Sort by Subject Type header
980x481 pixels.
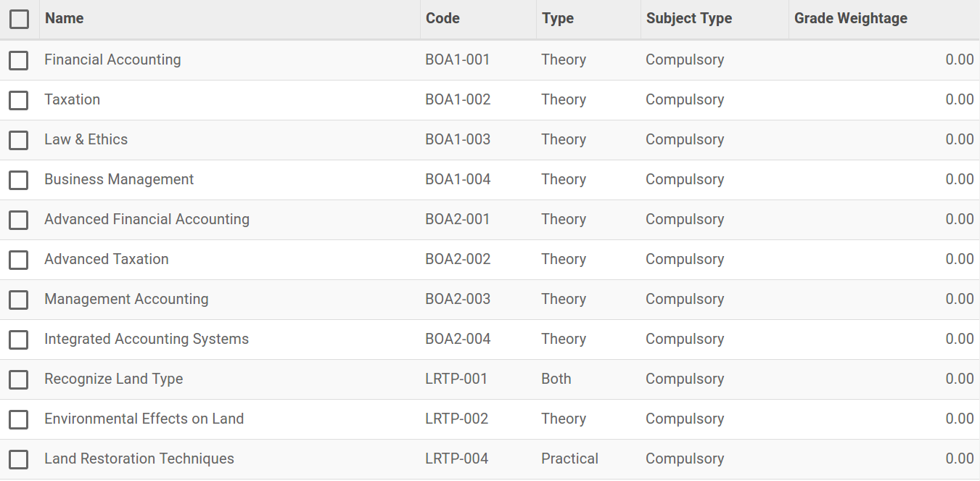click(689, 19)
